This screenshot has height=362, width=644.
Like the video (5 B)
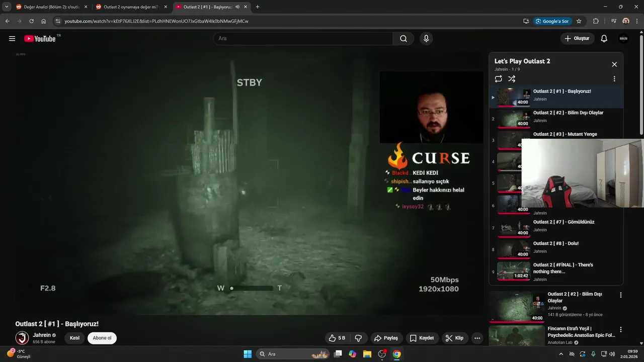(x=337, y=338)
